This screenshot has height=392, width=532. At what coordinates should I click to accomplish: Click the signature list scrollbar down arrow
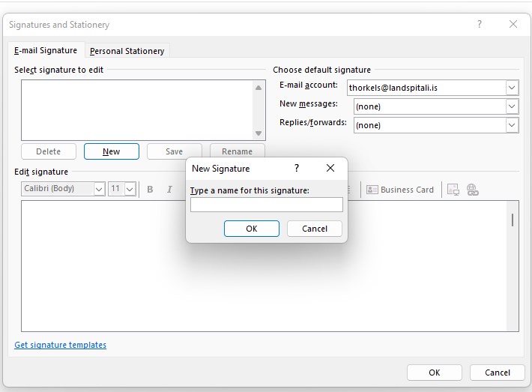point(259,133)
